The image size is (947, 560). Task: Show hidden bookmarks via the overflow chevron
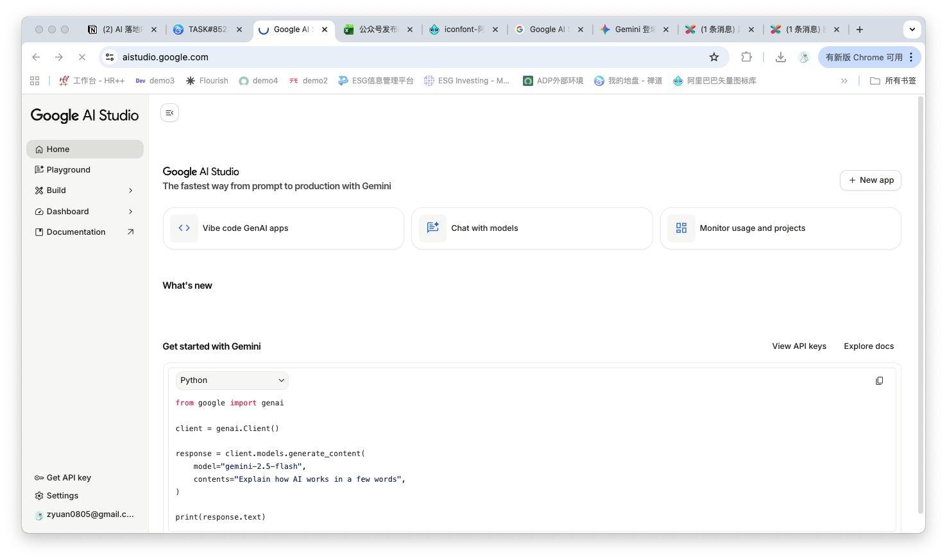(x=844, y=81)
